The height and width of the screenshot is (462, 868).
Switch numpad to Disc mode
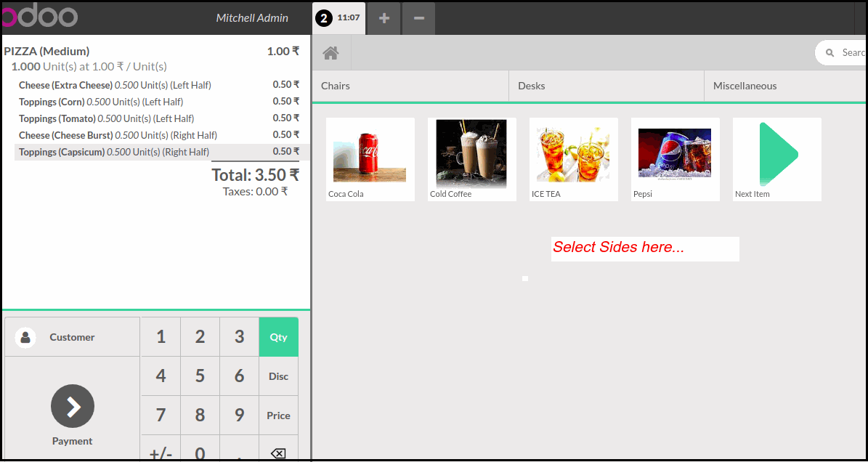[x=278, y=376]
